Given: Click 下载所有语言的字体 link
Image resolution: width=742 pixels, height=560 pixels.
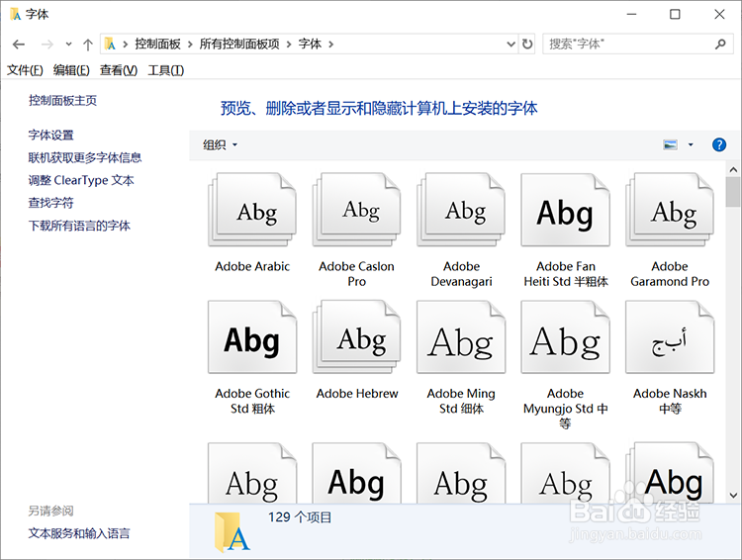Looking at the screenshot, I should (x=79, y=226).
